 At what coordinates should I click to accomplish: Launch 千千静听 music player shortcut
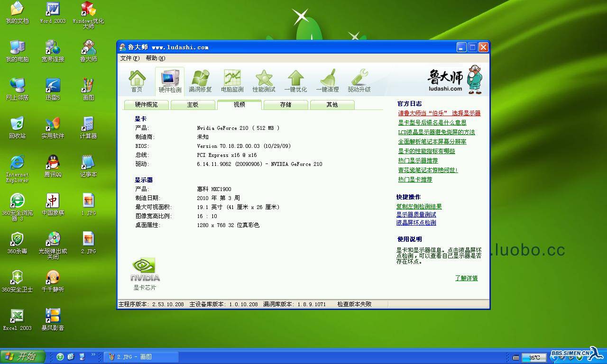[x=53, y=282]
